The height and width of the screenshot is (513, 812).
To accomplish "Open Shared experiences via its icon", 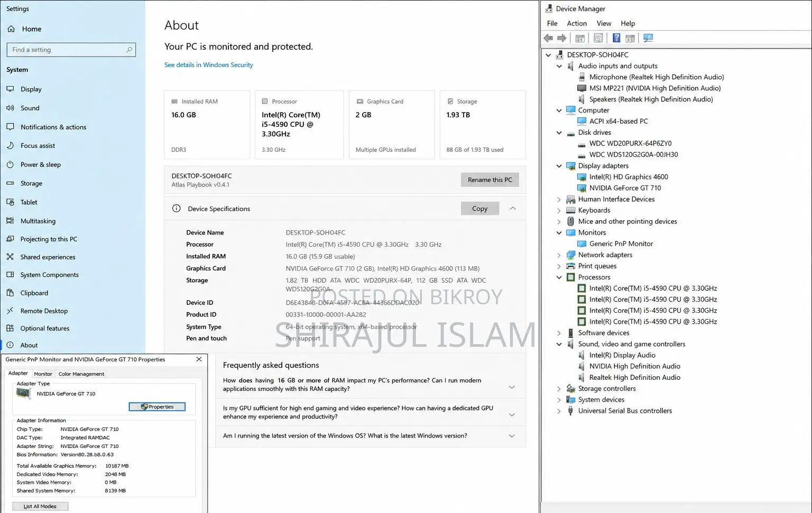I will [10, 257].
